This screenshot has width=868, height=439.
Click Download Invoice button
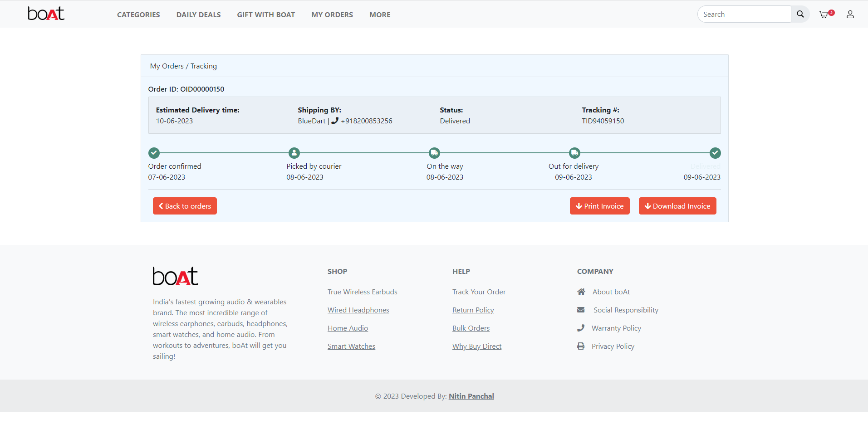(677, 206)
